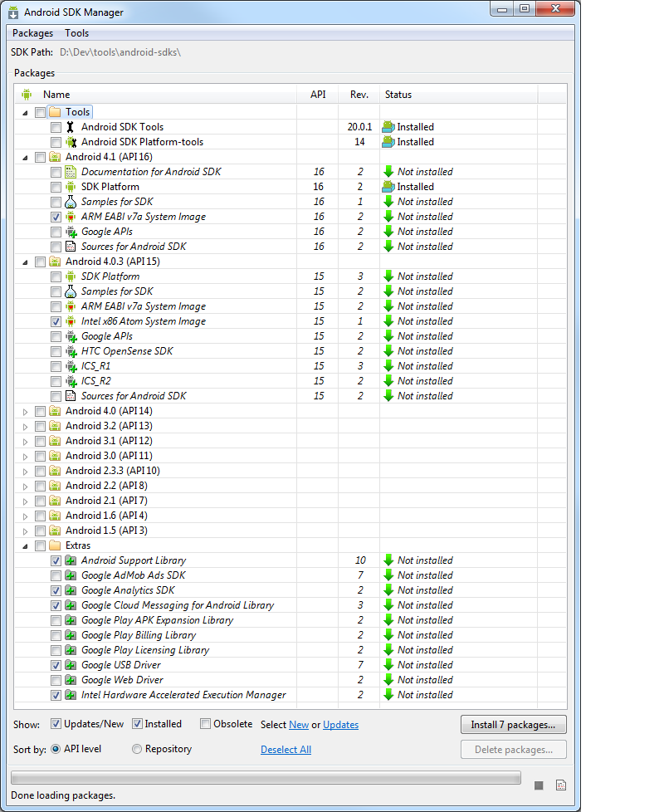Click the SDK Path D:\Dev\tools\android-sdks\ field
This screenshot has width=664, height=812.
tap(120, 52)
